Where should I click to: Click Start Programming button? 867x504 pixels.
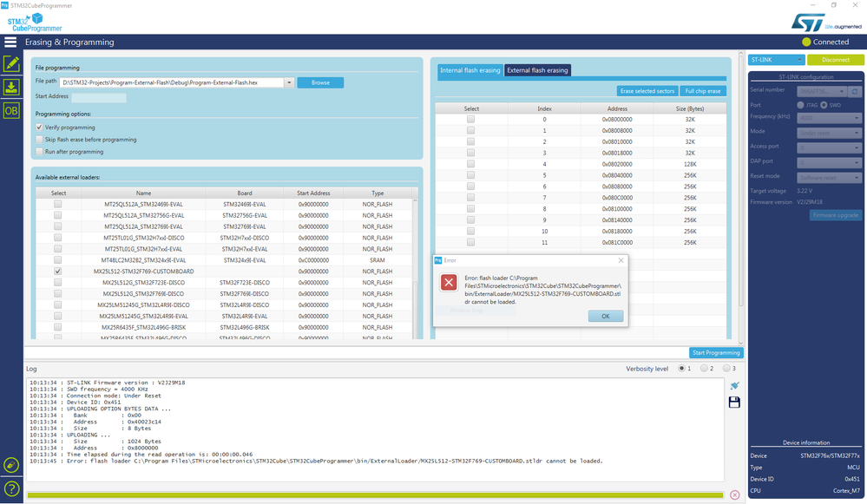coord(716,352)
